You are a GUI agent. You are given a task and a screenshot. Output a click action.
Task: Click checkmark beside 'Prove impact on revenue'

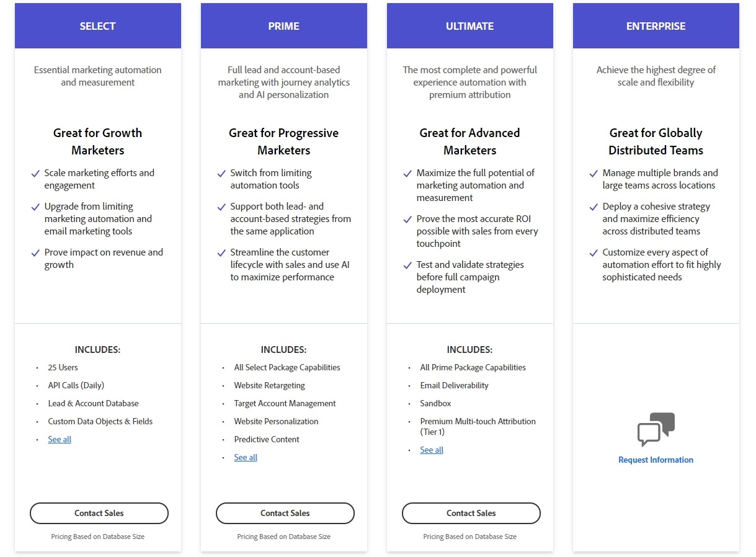35,253
